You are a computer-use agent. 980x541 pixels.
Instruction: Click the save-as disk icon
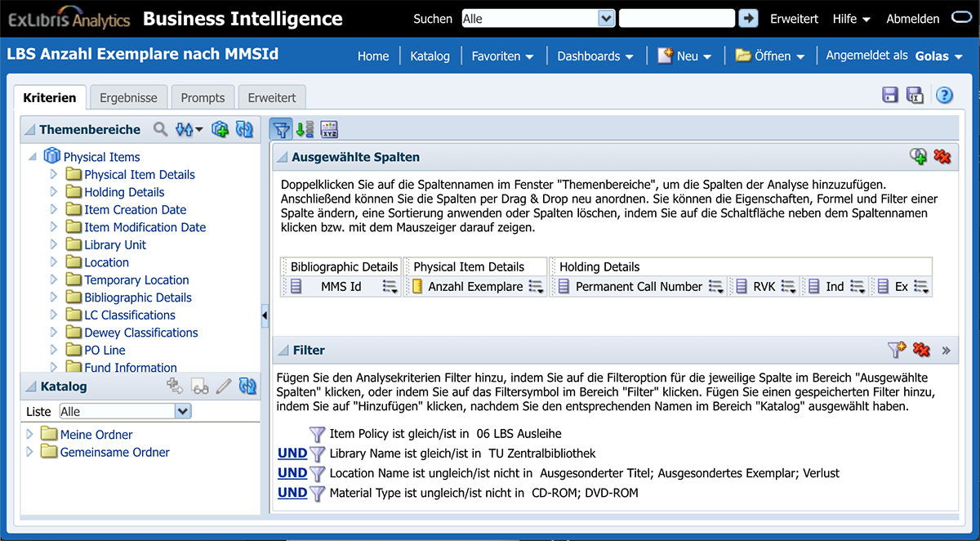(x=915, y=95)
